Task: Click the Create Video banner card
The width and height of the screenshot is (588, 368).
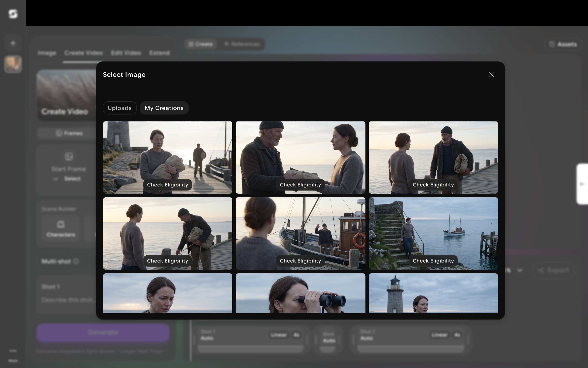Action: coord(67,95)
